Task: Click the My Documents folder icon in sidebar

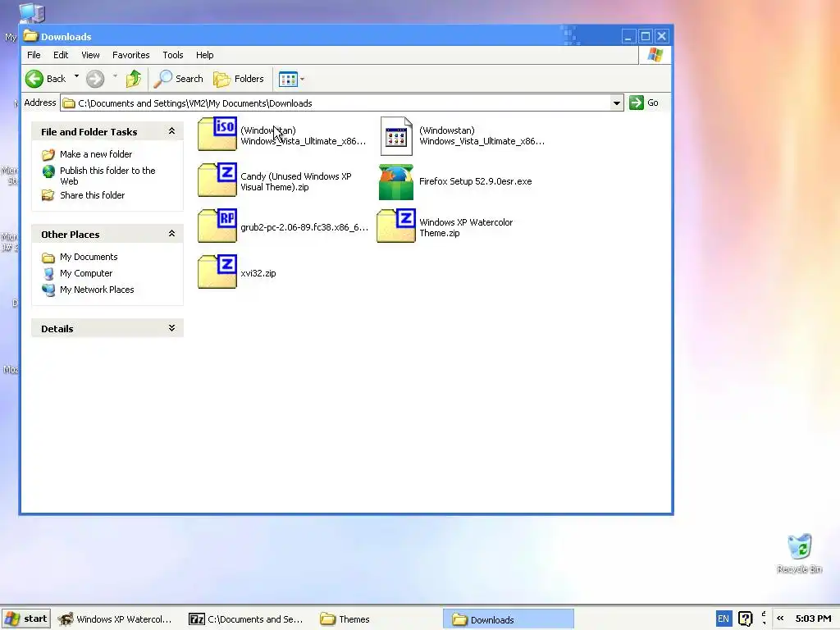Action: [x=48, y=258]
